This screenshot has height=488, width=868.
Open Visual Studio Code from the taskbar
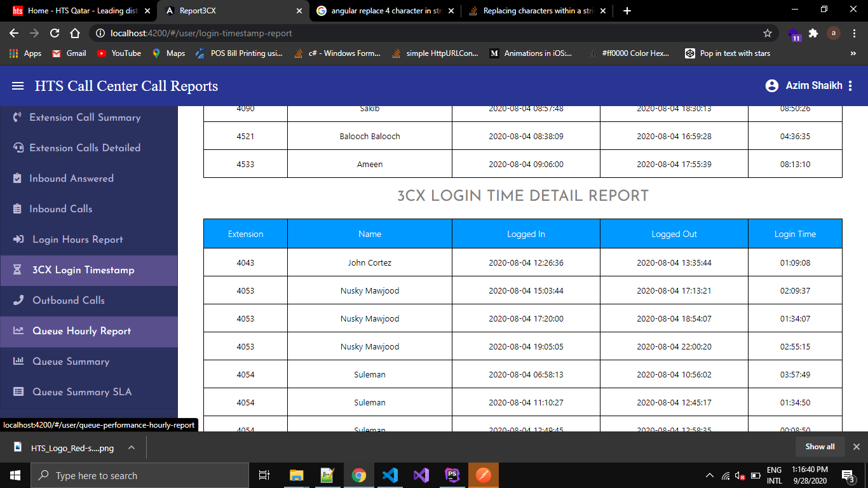tap(390, 475)
